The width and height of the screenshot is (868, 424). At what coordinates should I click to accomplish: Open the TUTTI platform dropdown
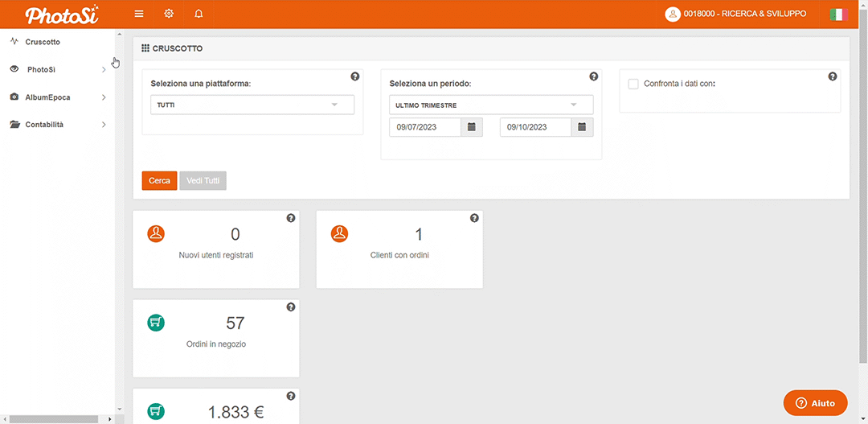tap(252, 105)
